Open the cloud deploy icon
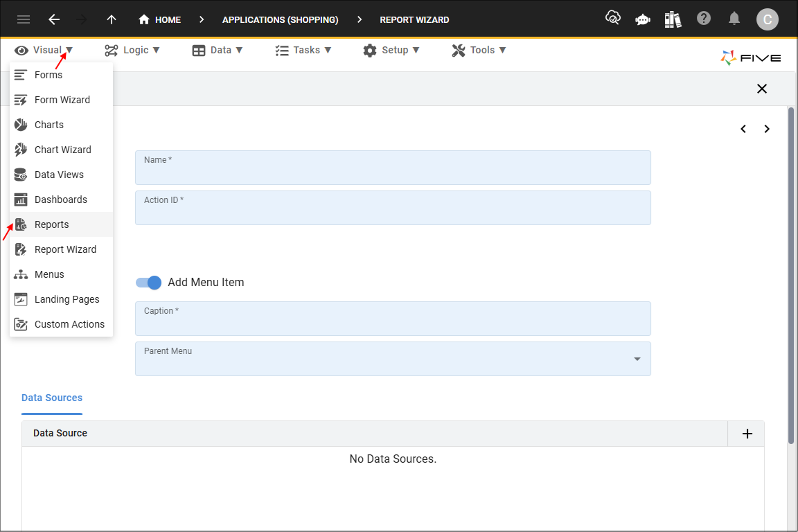The height and width of the screenshot is (532, 798). point(613,19)
